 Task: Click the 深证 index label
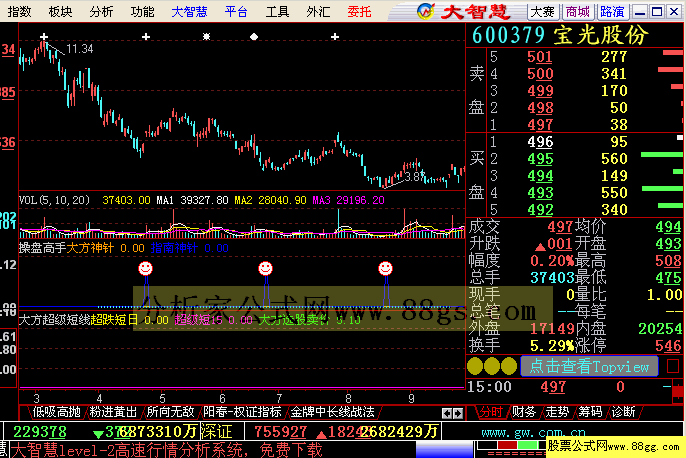tap(216, 432)
